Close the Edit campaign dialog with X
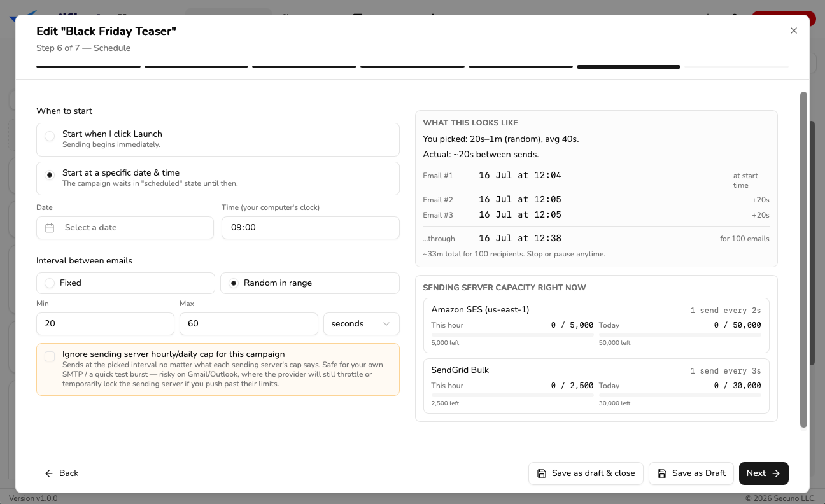This screenshot has height=504, width=825. pyautogui.click(x=793, y=31)
